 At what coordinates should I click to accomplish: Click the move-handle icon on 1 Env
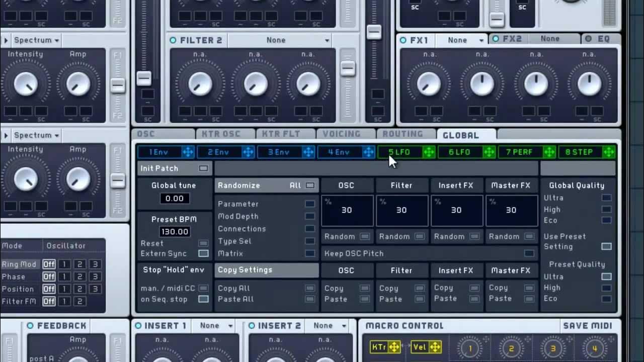tap(188, 152)
